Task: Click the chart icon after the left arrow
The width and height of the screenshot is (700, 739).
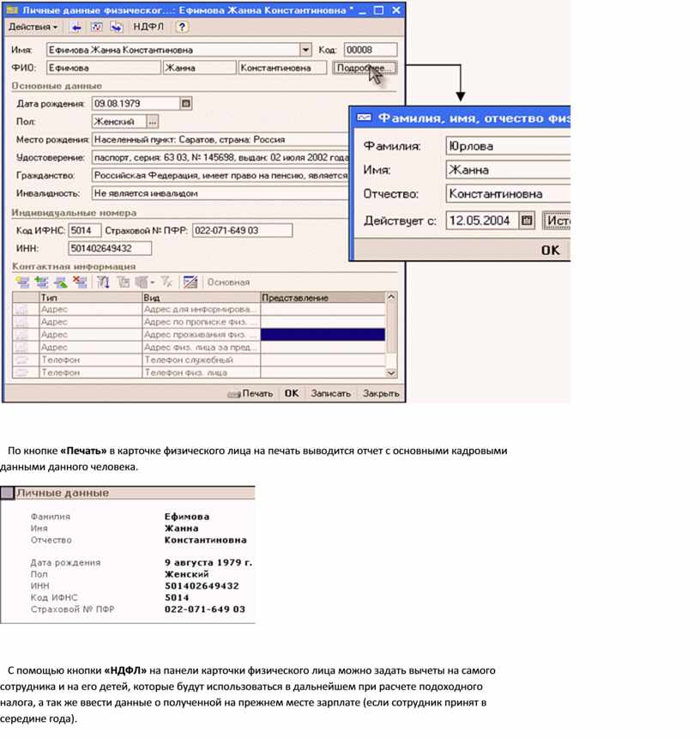Action: pos(96,27)
